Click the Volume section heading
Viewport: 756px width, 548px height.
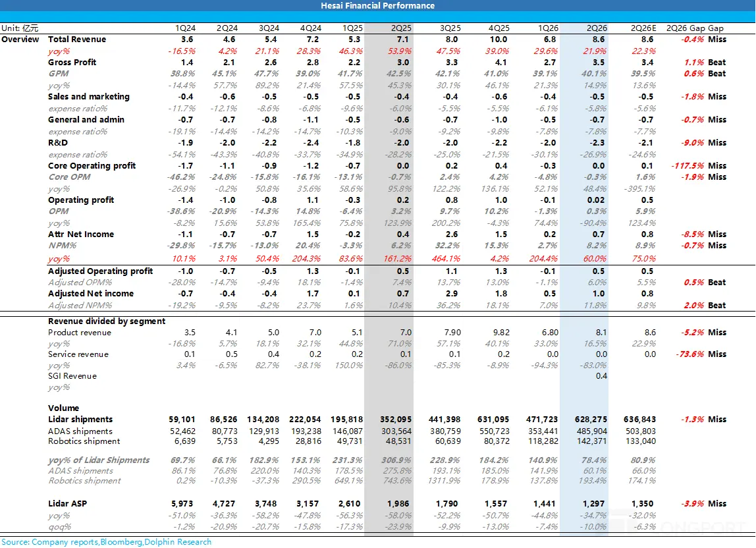click(63, 408)
